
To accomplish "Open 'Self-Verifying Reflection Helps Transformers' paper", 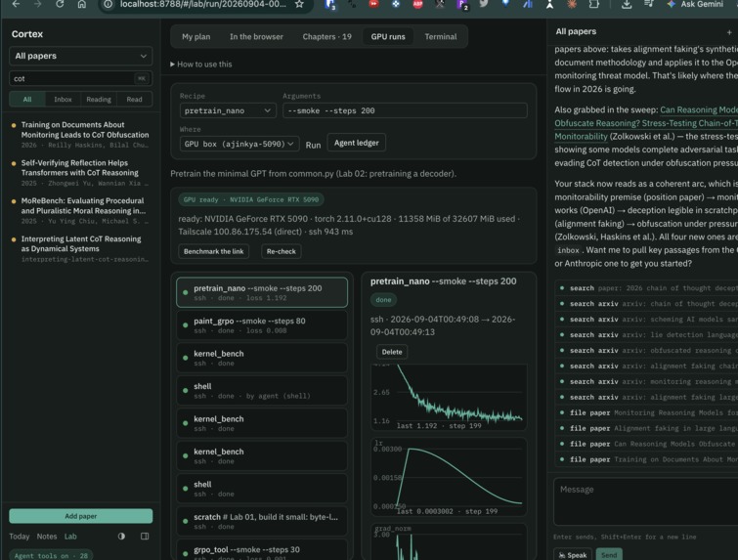I will (x=81, y=172).
